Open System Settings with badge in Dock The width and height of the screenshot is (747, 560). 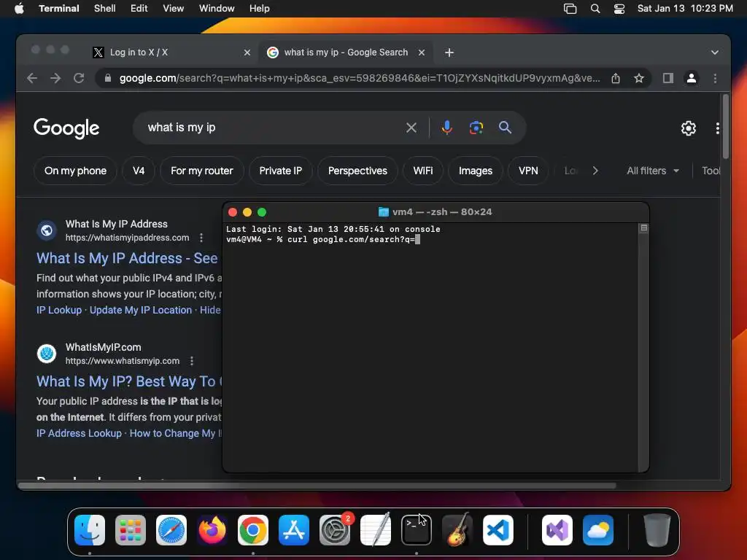(335, 530)
